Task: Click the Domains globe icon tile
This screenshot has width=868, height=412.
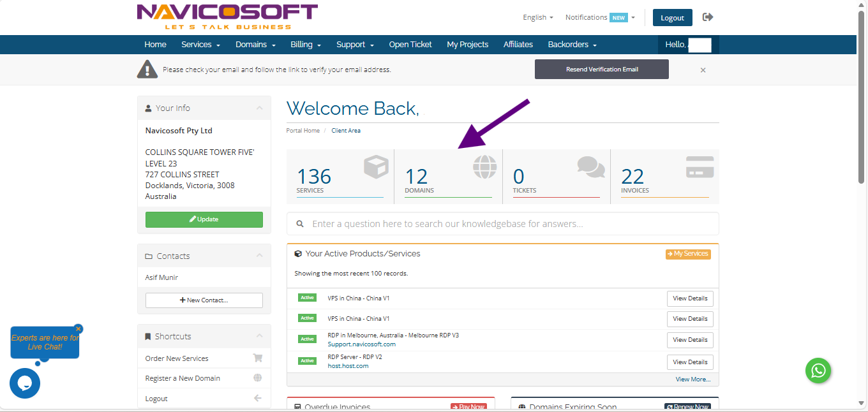Action: [484, 167]
